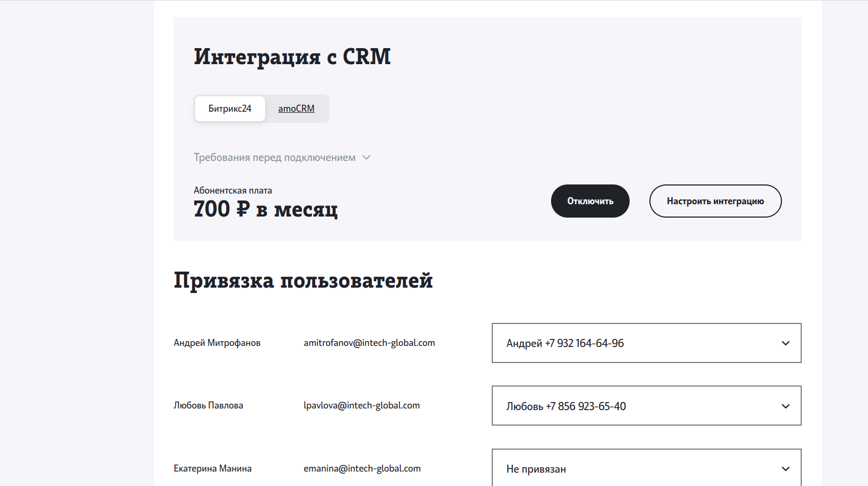Select email lpavlova@intech-global.com
The image size is (868, 486).
[362, 405]
